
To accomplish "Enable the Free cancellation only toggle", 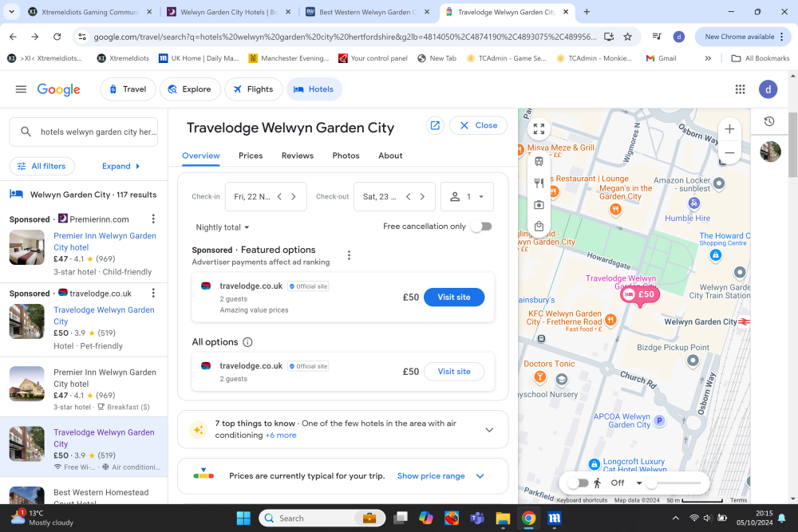I will (x=481, y=227).
